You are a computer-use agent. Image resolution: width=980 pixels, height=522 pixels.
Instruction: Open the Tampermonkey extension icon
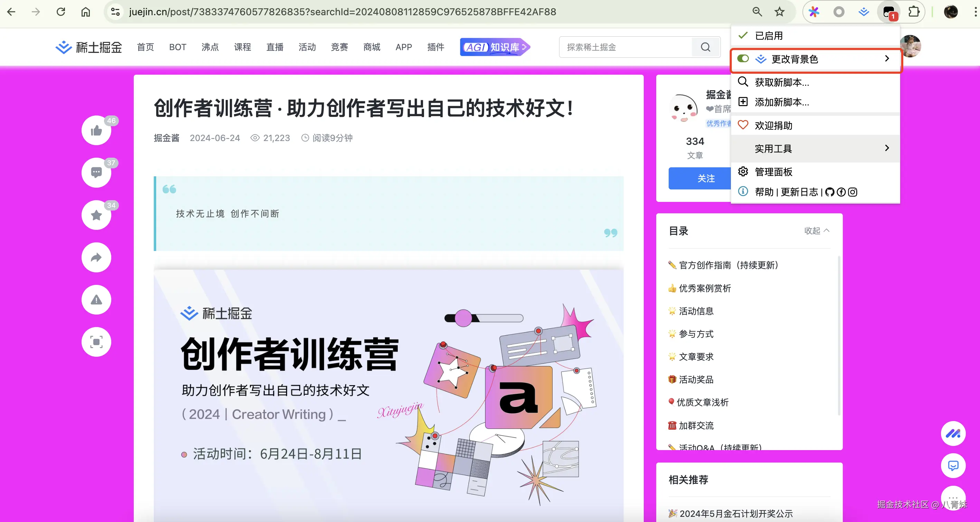point(888,12)
